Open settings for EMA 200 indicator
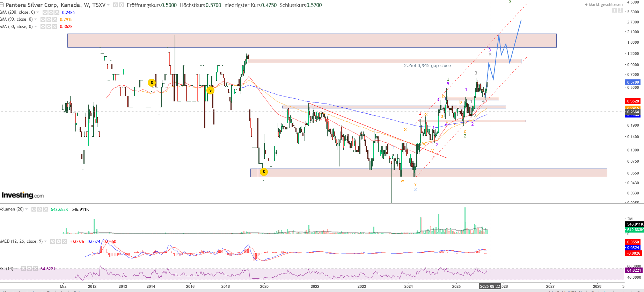The image size is (644, 292). tap(51, 12)
